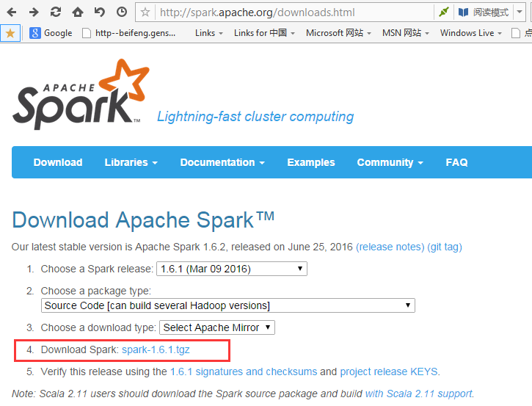532x406 pixels.
Task: Go to Examples nav item
Action: coord(311,162)
